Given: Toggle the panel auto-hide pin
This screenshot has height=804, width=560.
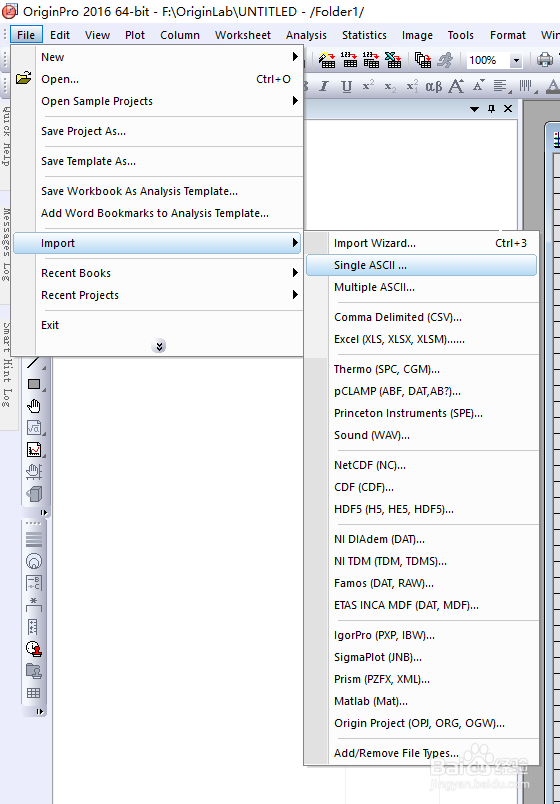Looking at the screenshot, I should pyautogui.click(x=491, y=109).
